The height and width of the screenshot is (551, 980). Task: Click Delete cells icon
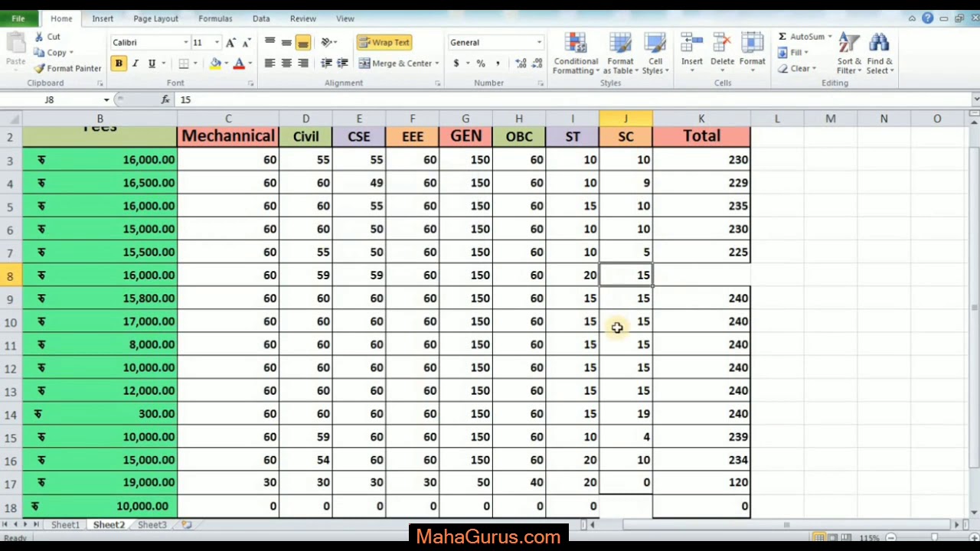click(x=722, y=44)
